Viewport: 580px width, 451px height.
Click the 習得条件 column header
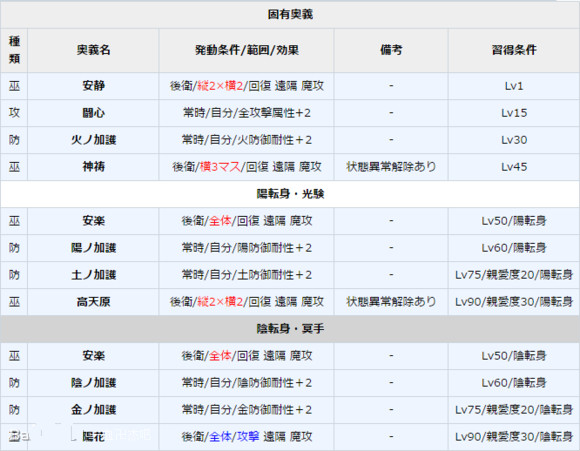coord(514,50)
